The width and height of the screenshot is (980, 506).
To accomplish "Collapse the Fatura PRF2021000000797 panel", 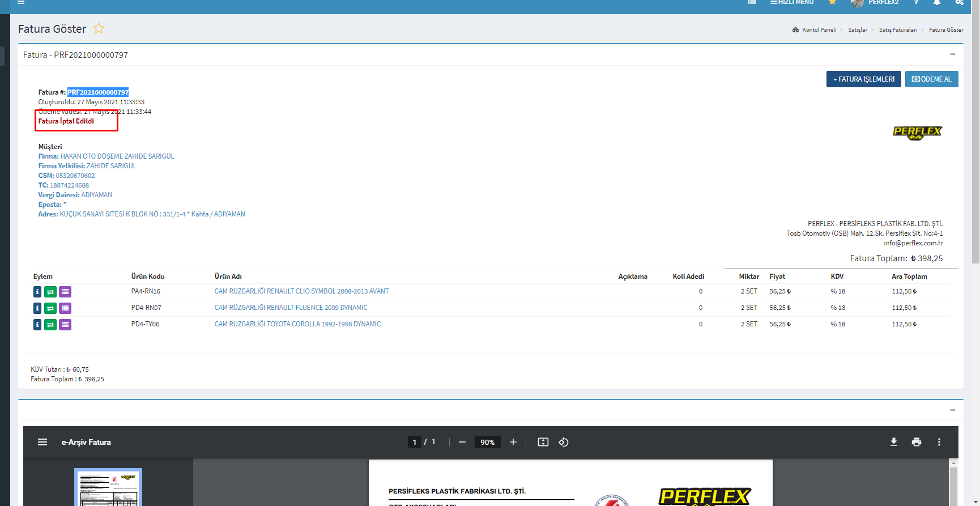I will [952, 54].
